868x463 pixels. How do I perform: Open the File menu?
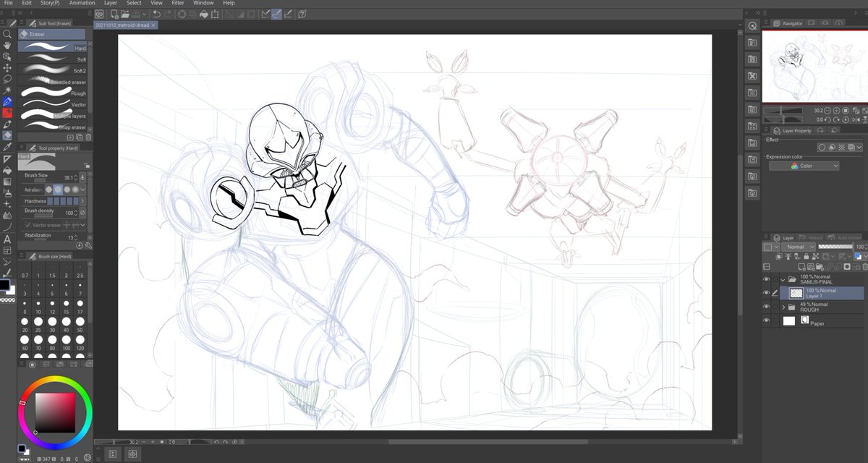[x=9, y=3]
